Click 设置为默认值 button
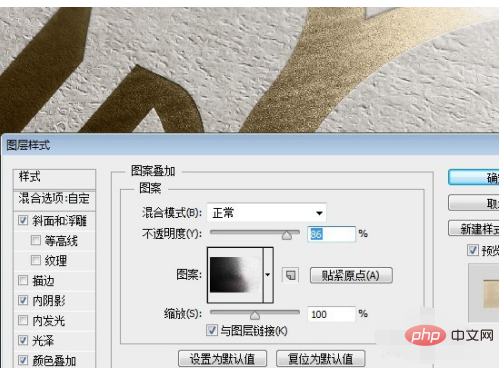 pyautogui.click(x=222, y=359)
